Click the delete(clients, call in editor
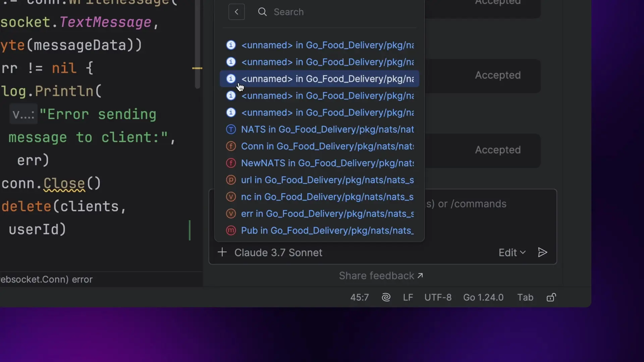 (64, 206)
